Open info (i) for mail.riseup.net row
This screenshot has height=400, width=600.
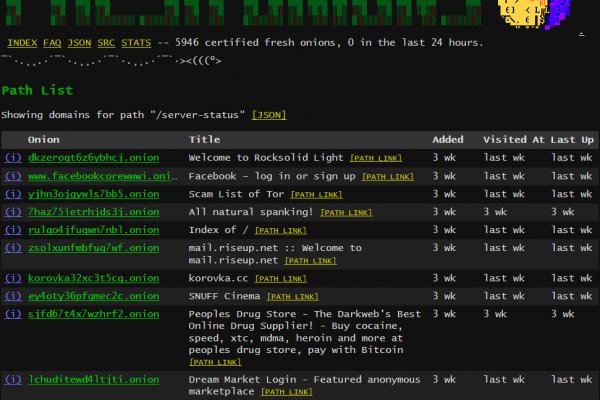[13, 248]
